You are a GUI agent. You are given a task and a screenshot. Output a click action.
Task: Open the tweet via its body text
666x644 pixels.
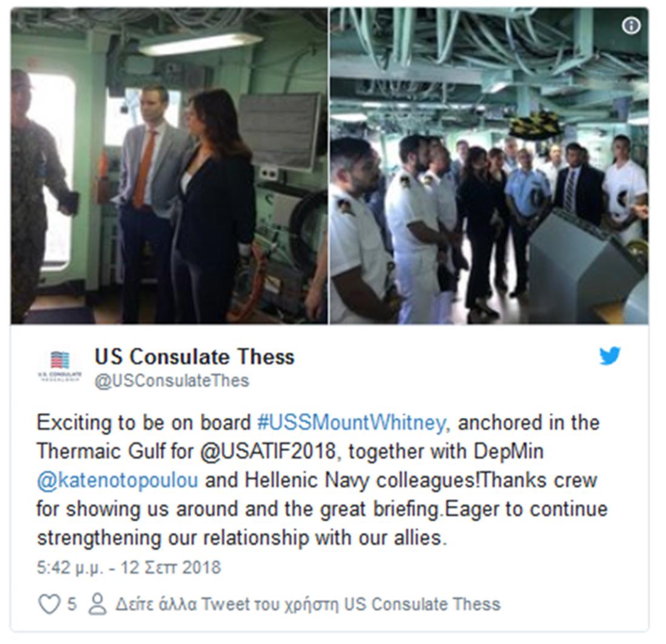pos(322,481)
